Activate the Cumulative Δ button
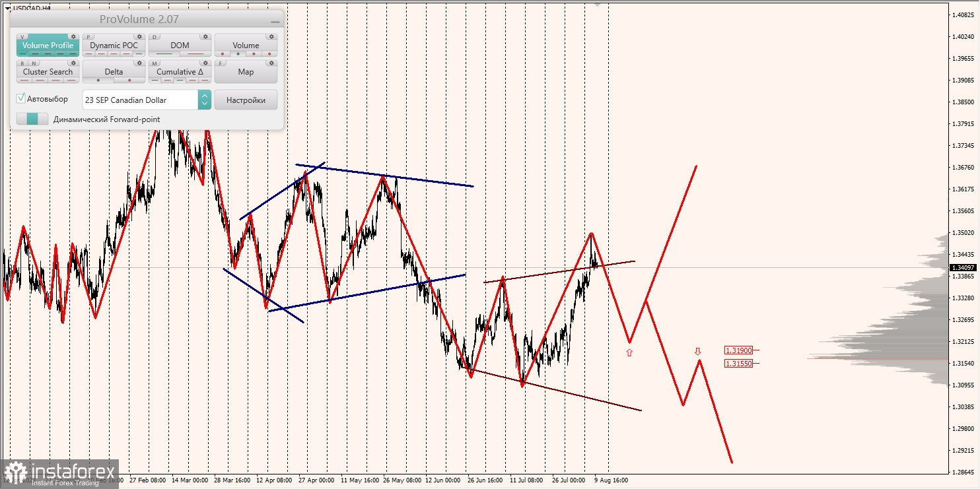 [180, 71]
